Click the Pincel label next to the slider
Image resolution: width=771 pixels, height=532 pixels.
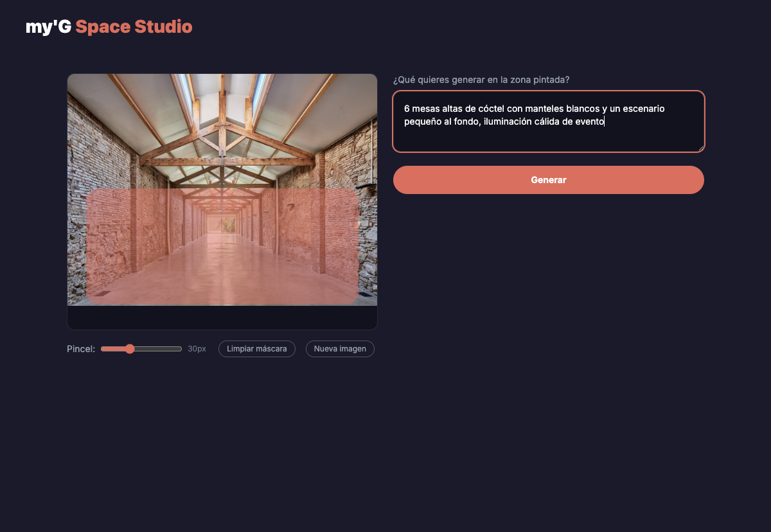pos(80,348)
